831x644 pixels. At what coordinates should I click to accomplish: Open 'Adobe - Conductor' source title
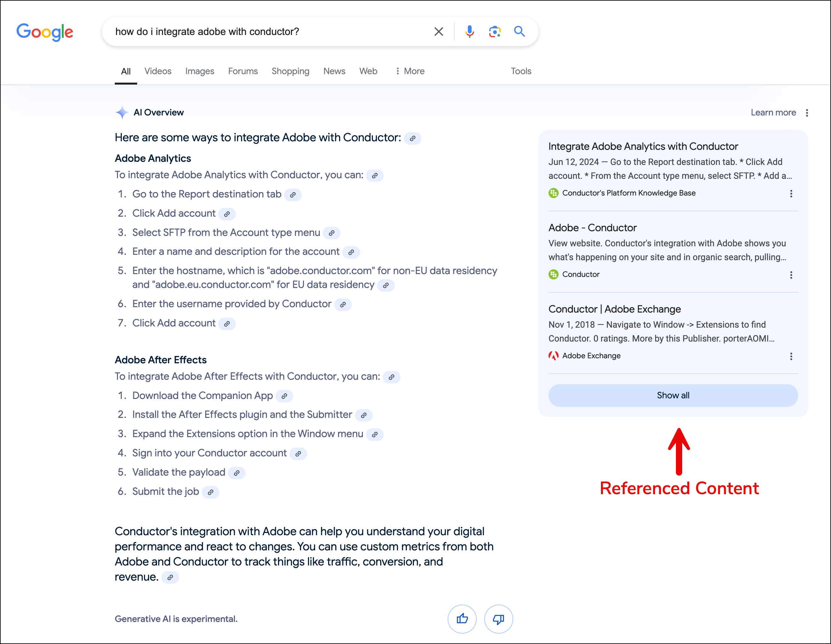(x=592, y=228)
